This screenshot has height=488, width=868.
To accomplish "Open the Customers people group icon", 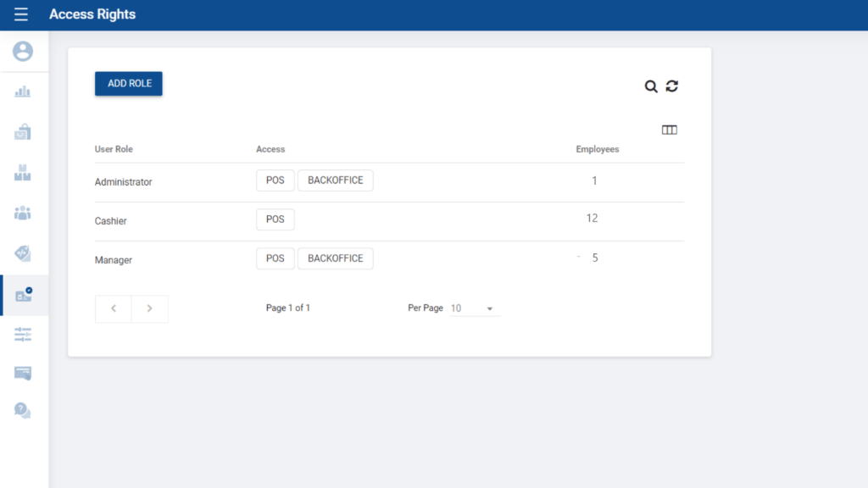I will pyautogui.click(x=23, y=213).
